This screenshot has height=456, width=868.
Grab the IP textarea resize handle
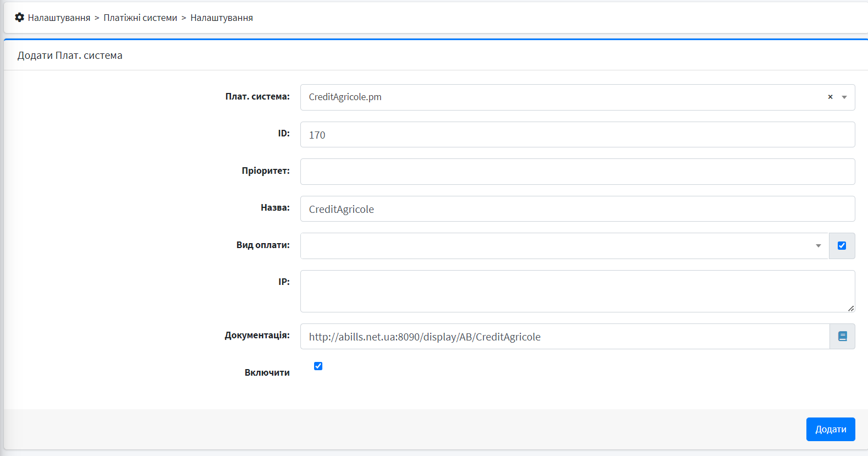pyautogui.click(x=851, y=308)
